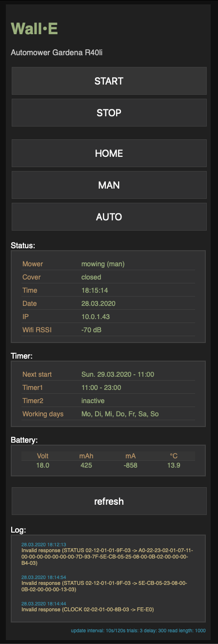
Task: Click the Automower Gardena R40li subtitle
Action: [57, 52]
